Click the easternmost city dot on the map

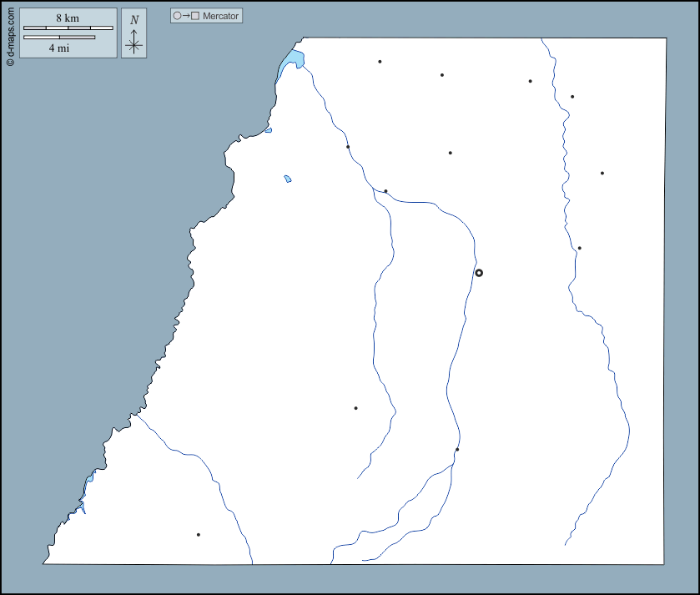[x=602, y=174]
